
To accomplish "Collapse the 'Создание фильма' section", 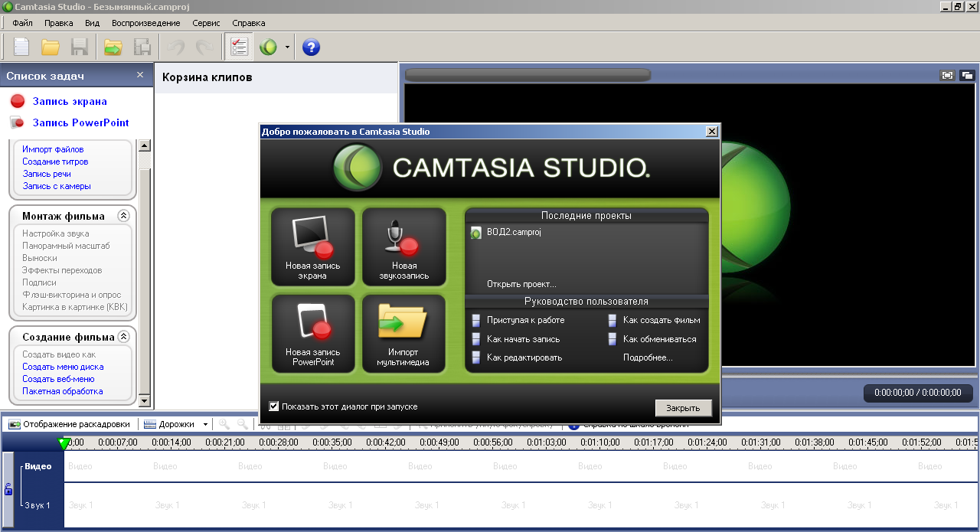I will (123, 338).
